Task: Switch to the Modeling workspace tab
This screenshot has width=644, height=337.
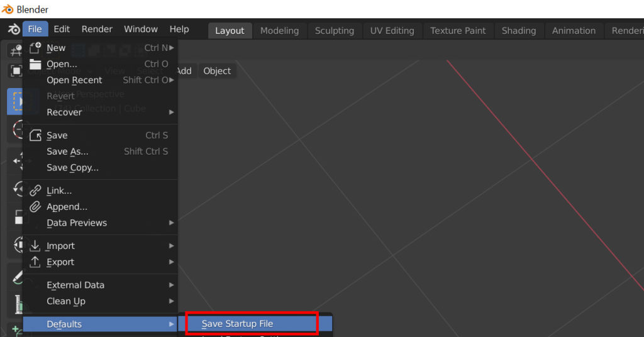Action: click(279, 31)
